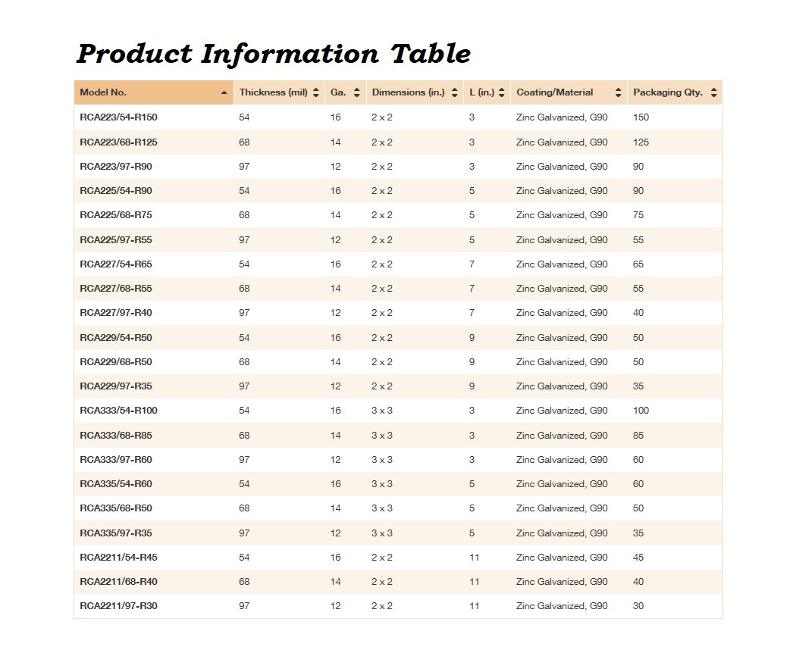Open model RCA229/54-R50
The image size is (796, 672).
pyautogui.click(x=116, y=338)
